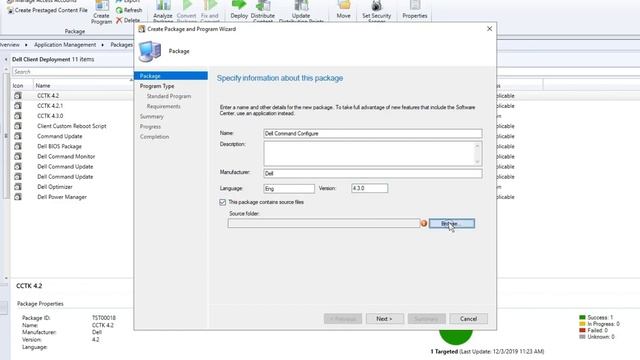Screen dimensions: 640x360
Task: Click the green Success legend swatch
Action: (x=582, y=317)
